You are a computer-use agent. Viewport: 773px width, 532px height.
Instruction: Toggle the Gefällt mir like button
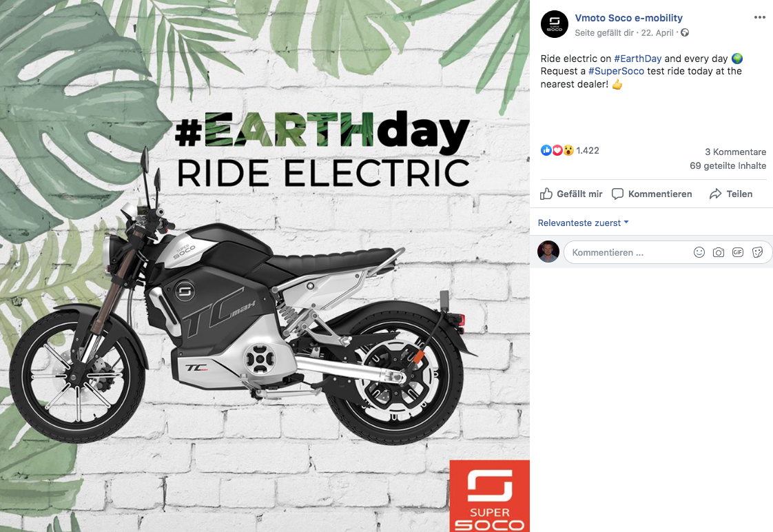coord(571,194)
